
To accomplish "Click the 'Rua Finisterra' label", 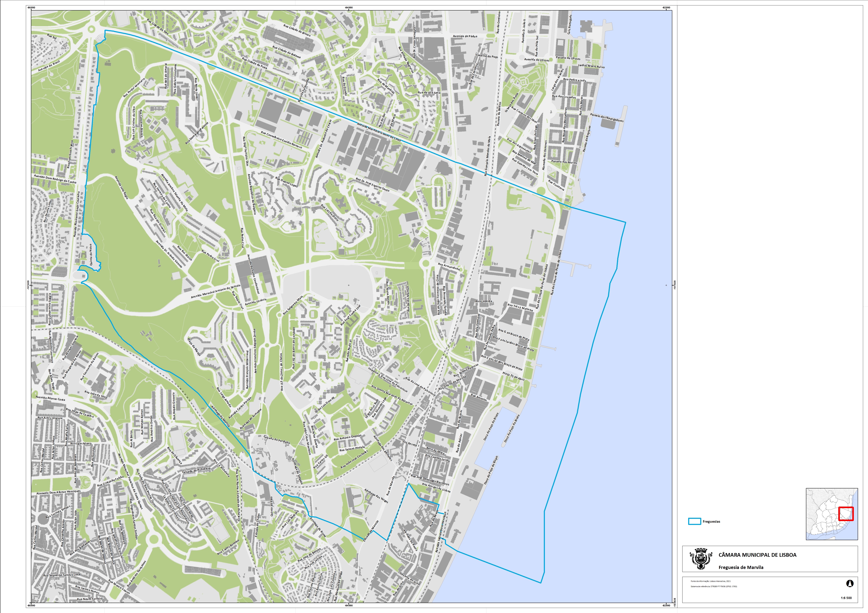I will click(556, 185).
